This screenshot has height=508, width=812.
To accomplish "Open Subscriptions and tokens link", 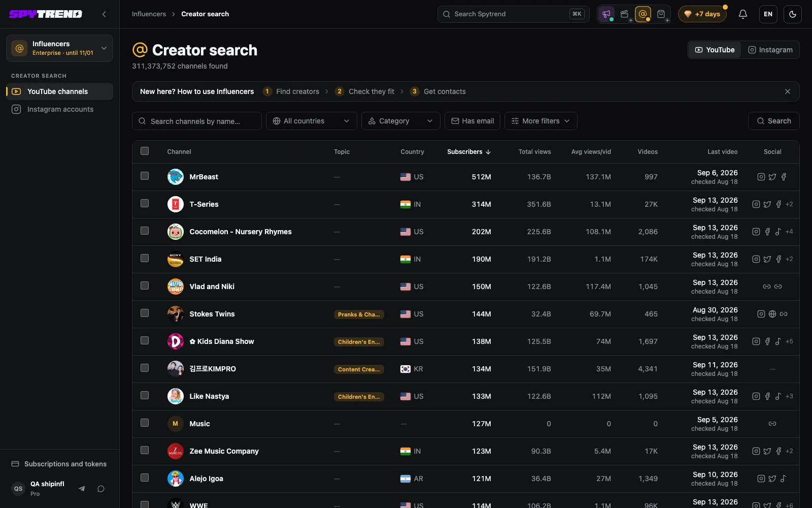I will (x=59, y=464).
